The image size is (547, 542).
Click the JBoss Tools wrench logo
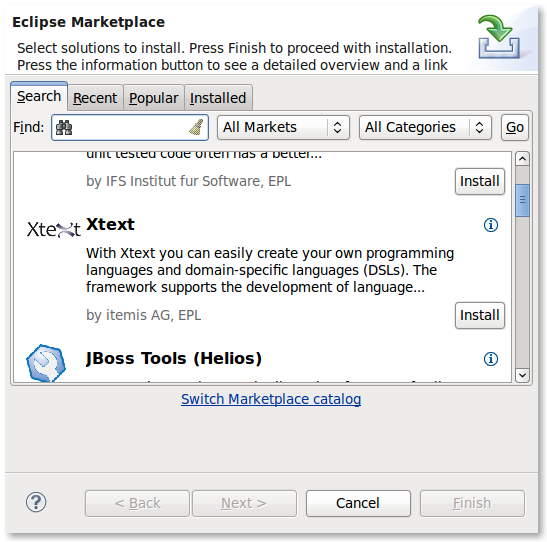[x=46, y=363]
